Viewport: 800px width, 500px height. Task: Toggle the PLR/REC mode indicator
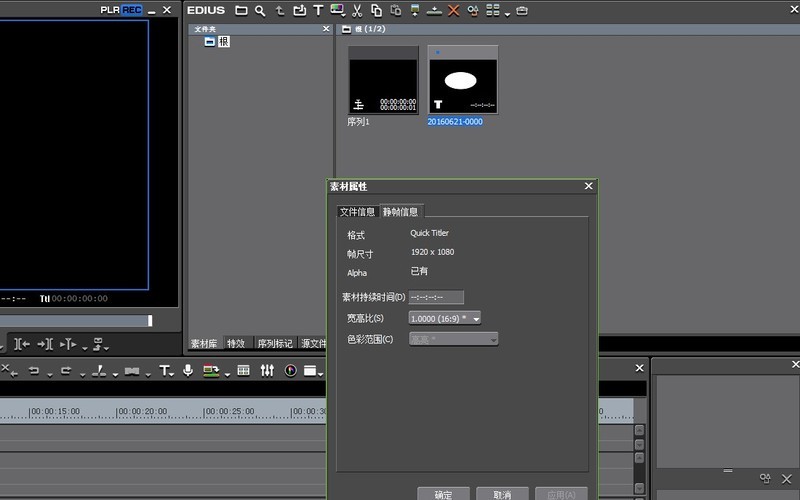click(x=120, y=10)
